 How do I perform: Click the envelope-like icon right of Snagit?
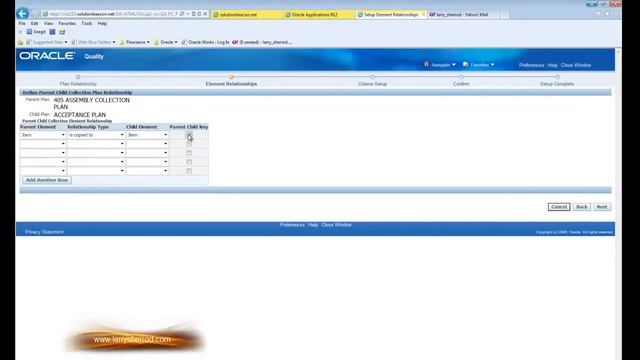pos(62,32)
